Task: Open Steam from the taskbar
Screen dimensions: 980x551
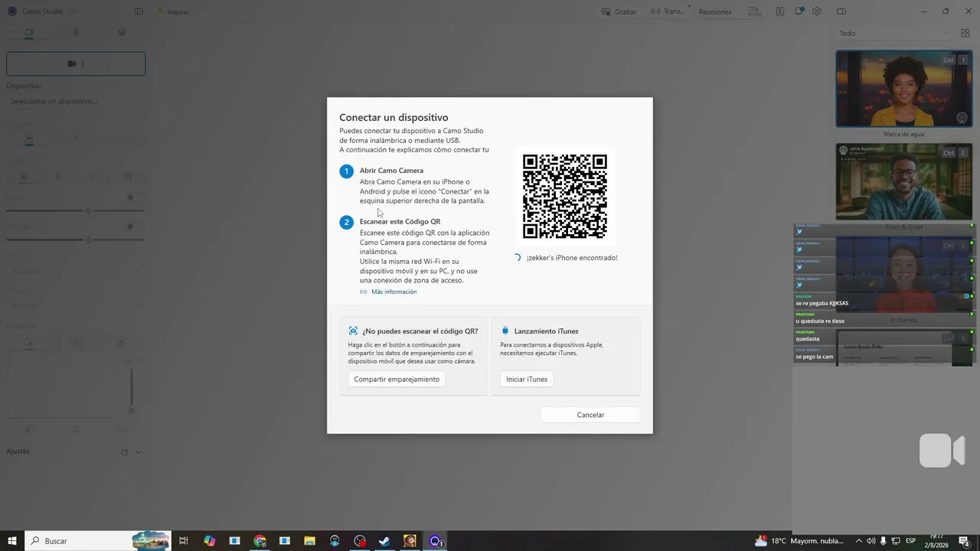Action: pos(385,541)
